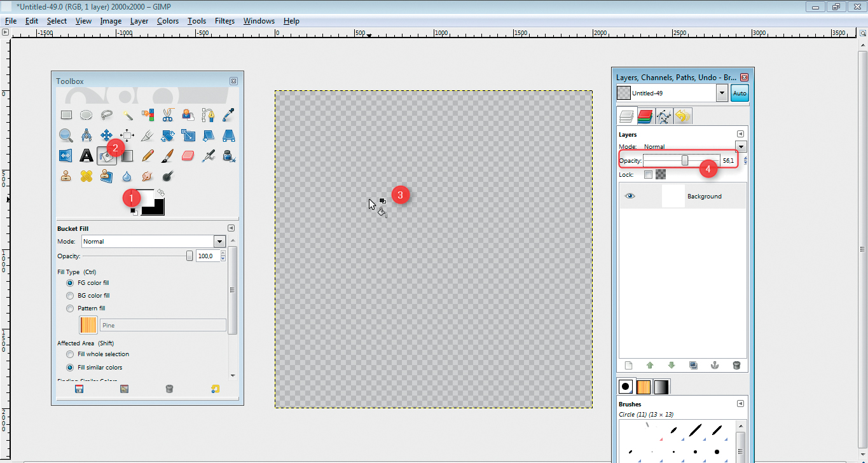
Task: Toggle lock alpha channel checkerboard button
Action: point(661,174)
